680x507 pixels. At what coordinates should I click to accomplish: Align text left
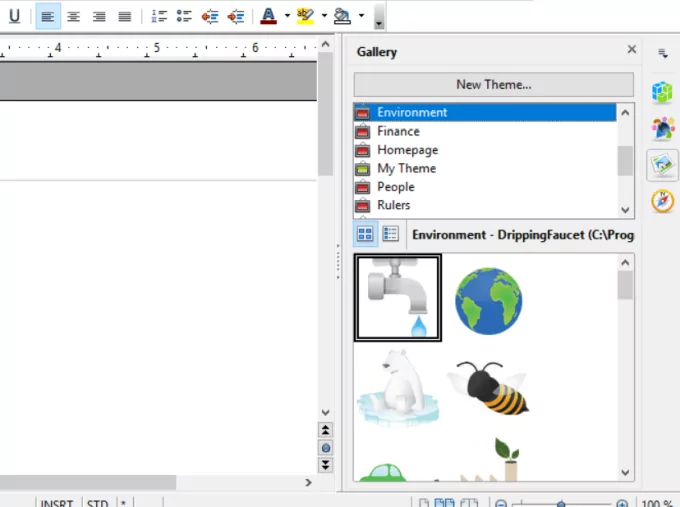tap(48, 16)
